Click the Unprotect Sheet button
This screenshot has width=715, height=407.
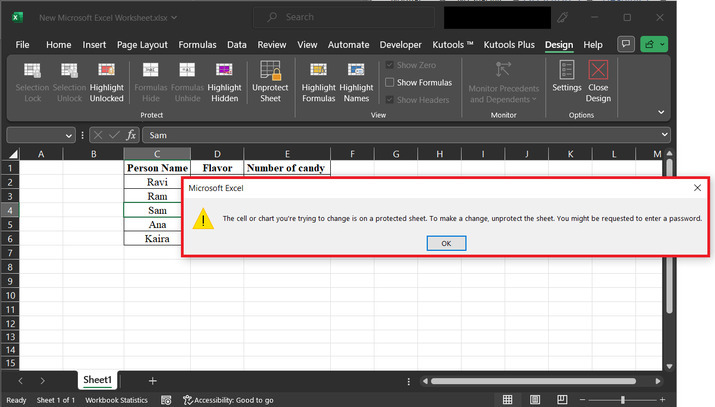pos(270,82)
